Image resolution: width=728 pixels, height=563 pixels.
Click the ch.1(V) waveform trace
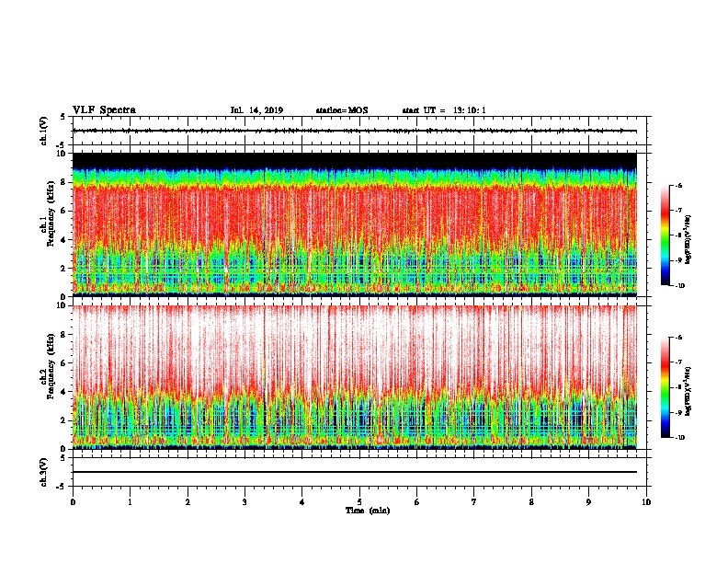coord(355,131)
